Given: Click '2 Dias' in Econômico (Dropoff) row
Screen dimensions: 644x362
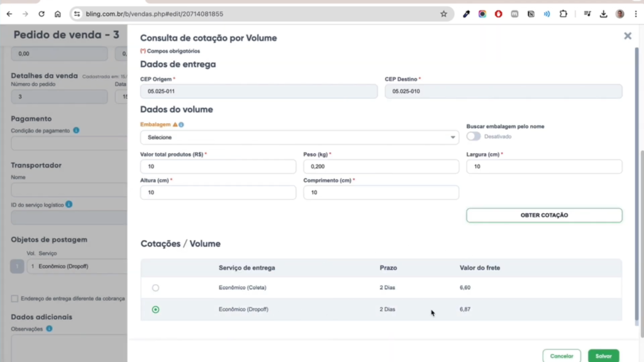Looking at the screenshot, I should pyautogui.click(x=387, y=309).
